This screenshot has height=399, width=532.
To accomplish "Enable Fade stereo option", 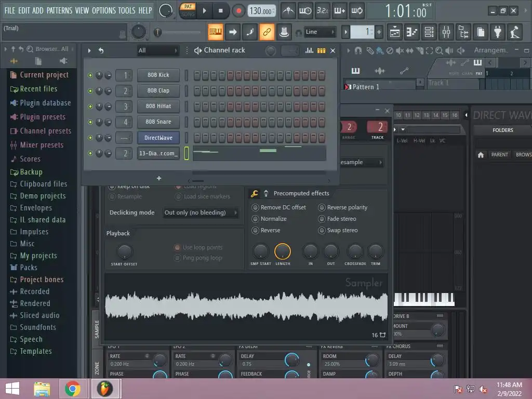I will (322, 219).
